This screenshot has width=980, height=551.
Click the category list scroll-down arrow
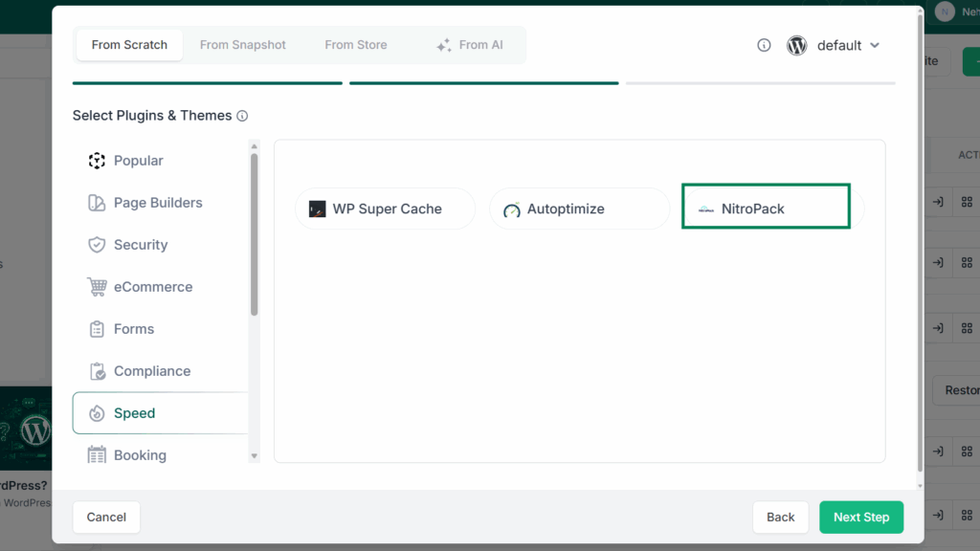click(x=255, y=456)
